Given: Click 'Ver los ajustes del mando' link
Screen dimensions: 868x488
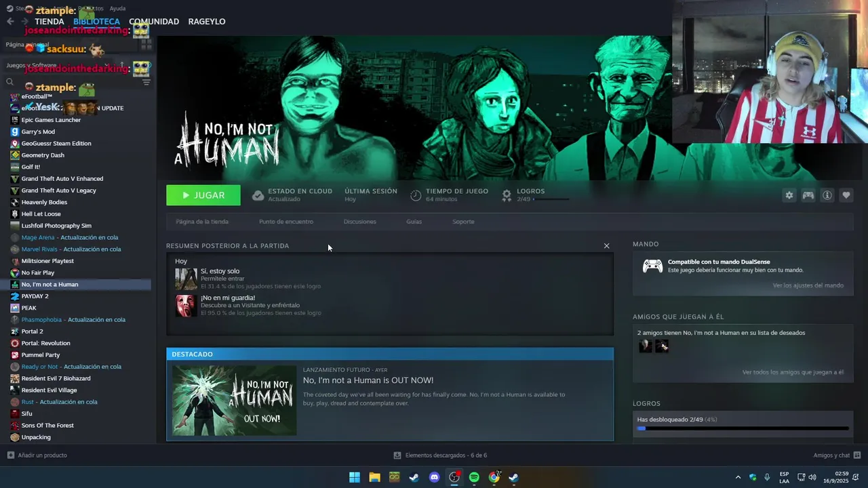Looking at the screenshot, I should 808,285.
